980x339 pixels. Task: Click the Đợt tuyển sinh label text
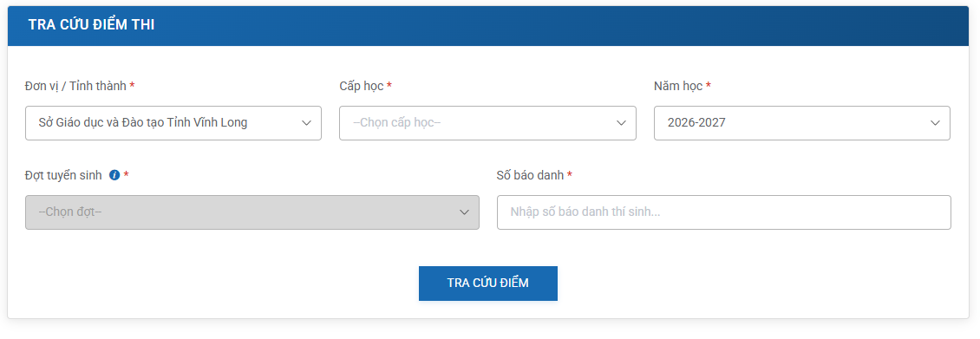point(63,175)
